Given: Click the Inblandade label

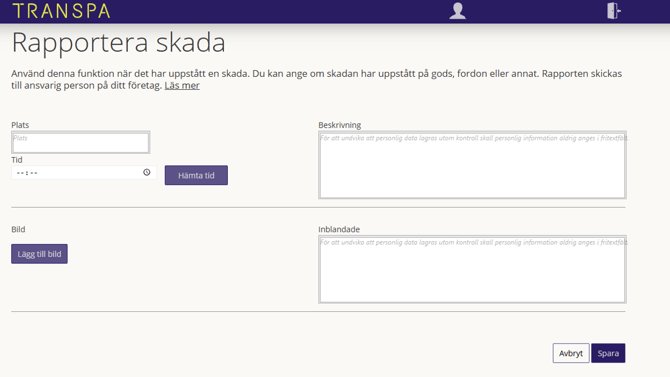Looking at the screenshot, I should (x=339, y=230).
